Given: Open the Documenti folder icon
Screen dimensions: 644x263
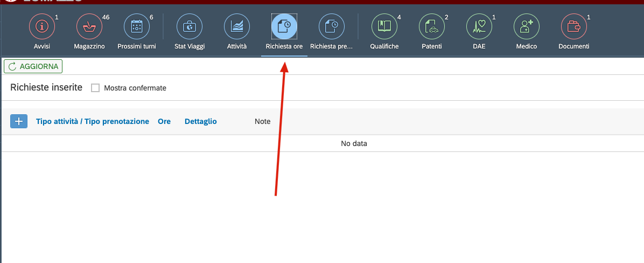Looking at the screenshot, I should pos(574,26).
